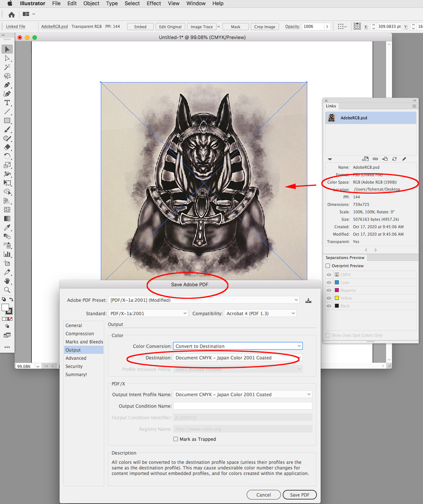Click the Home icon in toolbar
Viewport: 423px width, 504px height.
pos(12,15)
